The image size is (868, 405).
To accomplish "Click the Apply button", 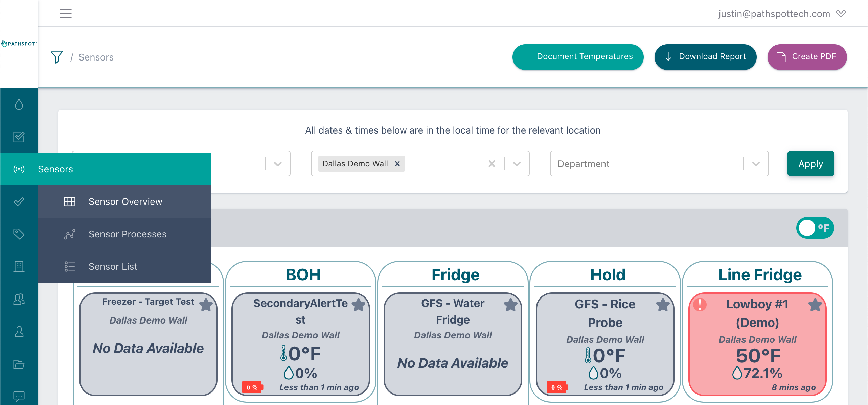I will [810, 164].
